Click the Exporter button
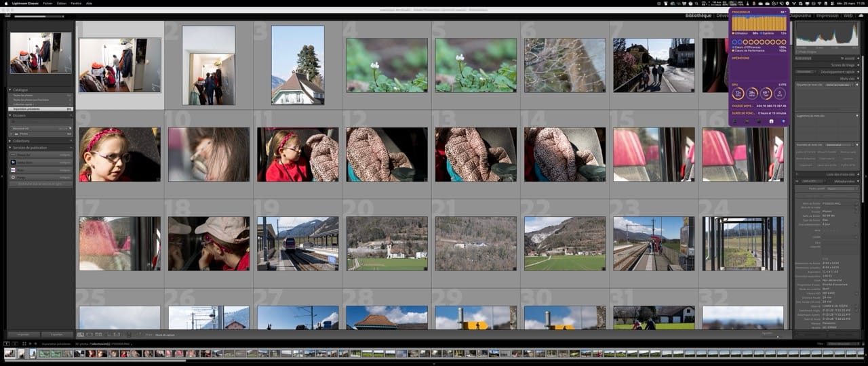 pos(57,334)
